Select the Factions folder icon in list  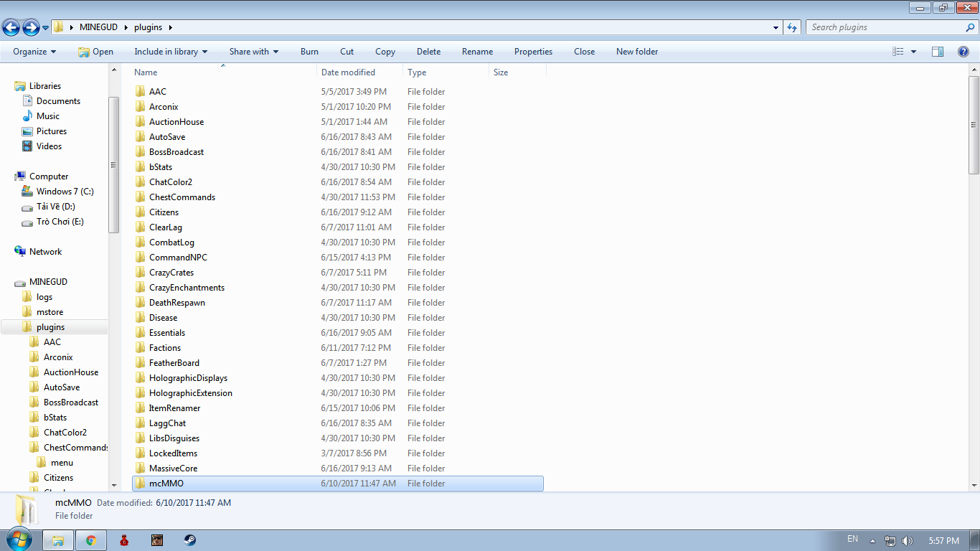coord(141,348)
